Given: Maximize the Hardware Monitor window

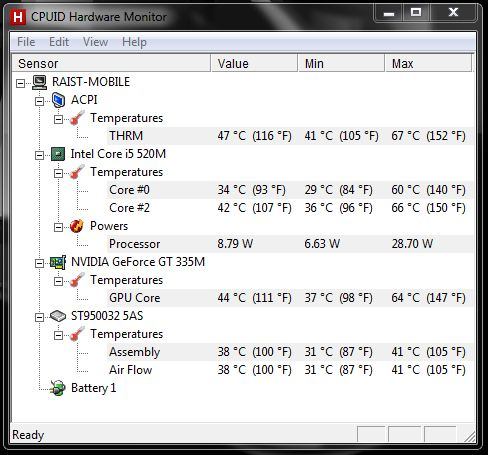Looking at the screenshot, I should pos(416,13).
